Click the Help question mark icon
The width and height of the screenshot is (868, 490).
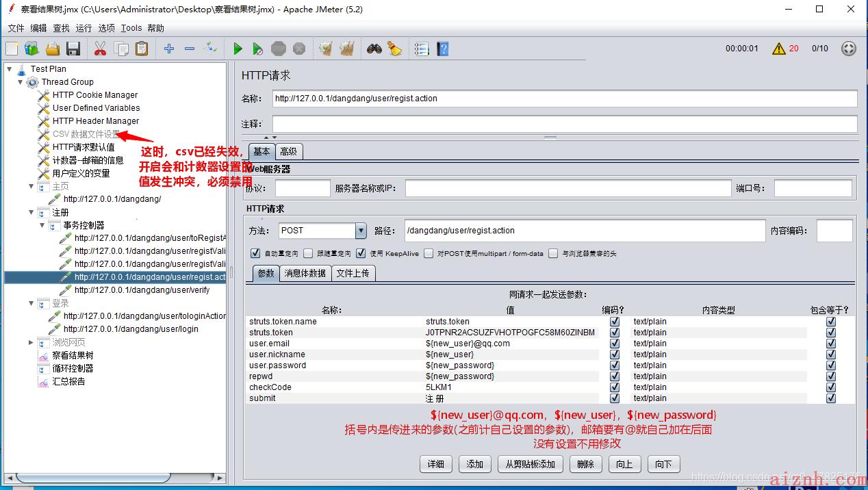[442, 49]
